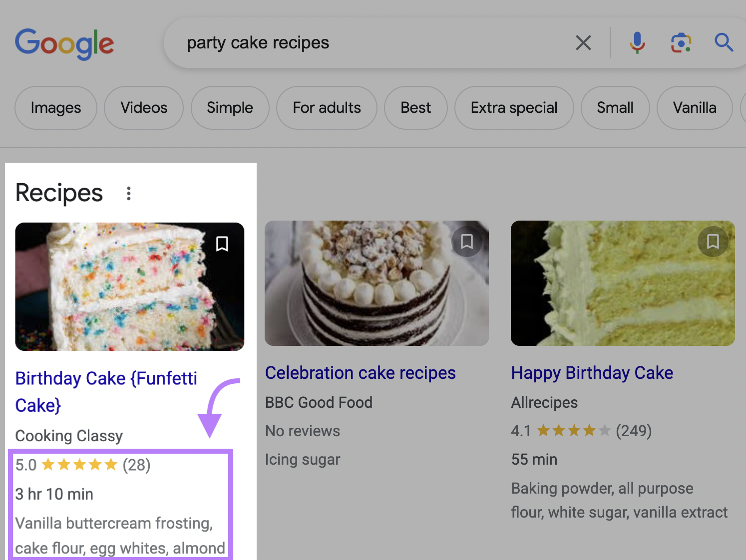Screen dimensions: 746x560
Task: Click the blue magnifier search icon
Action: pos(724,43)
